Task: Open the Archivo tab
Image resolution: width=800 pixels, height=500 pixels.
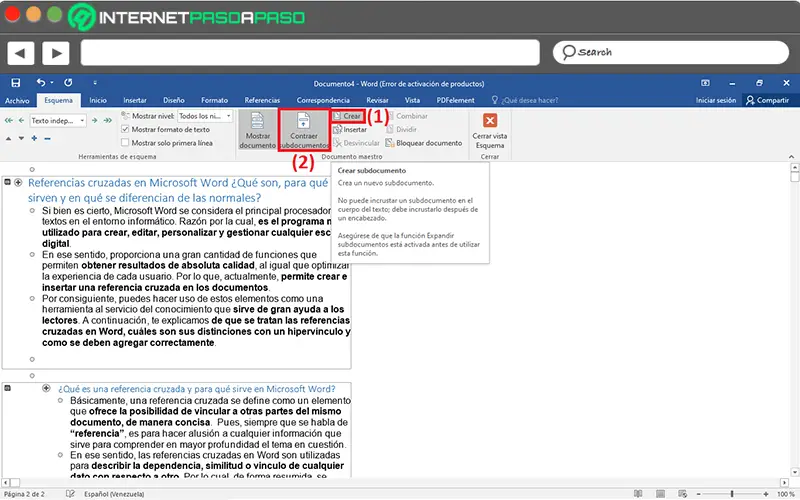Action: 17,101
